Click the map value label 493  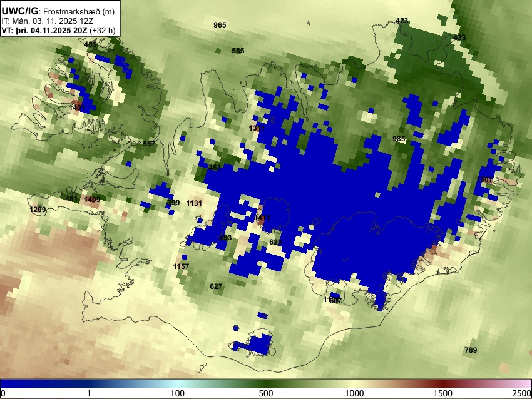click(225, 238)
